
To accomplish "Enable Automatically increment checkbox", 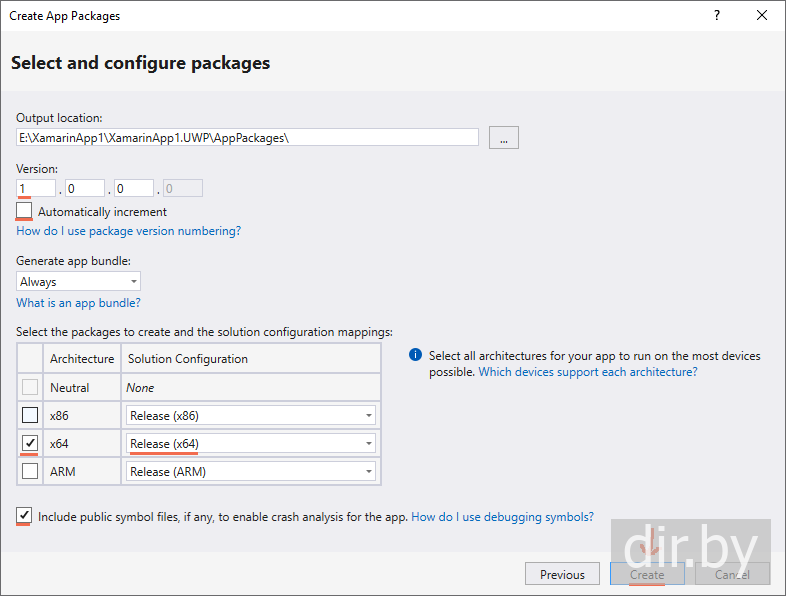I will click(24, 211).
